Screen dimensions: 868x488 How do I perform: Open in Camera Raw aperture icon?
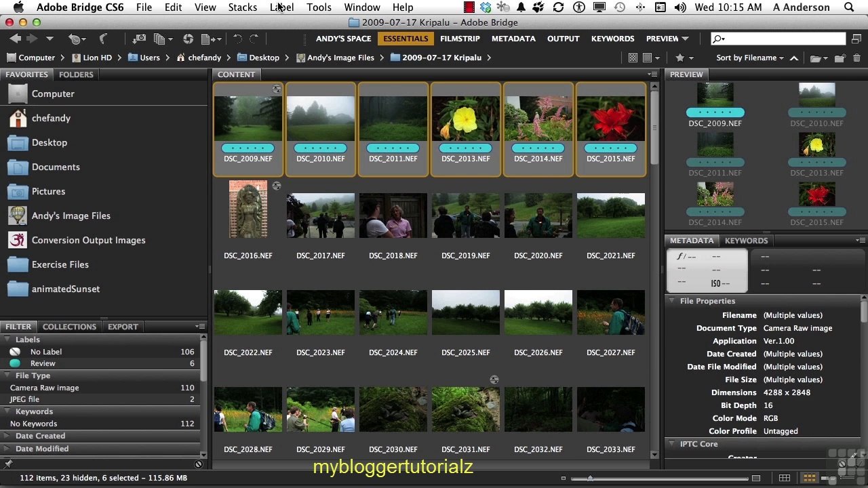tap(188, 39)
